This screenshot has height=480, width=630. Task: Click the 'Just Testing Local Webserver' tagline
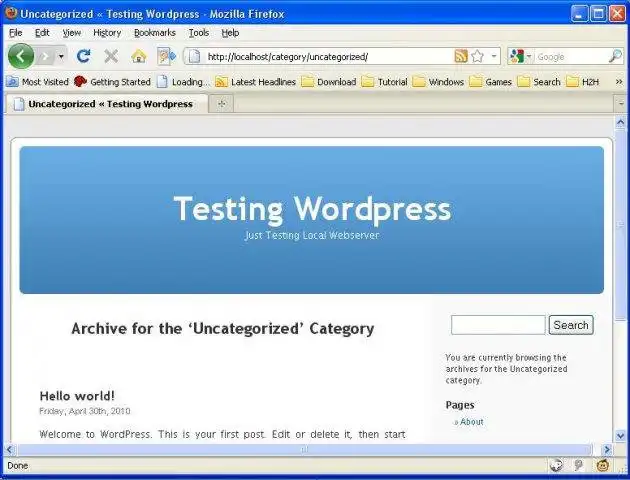tap(312, 235)
